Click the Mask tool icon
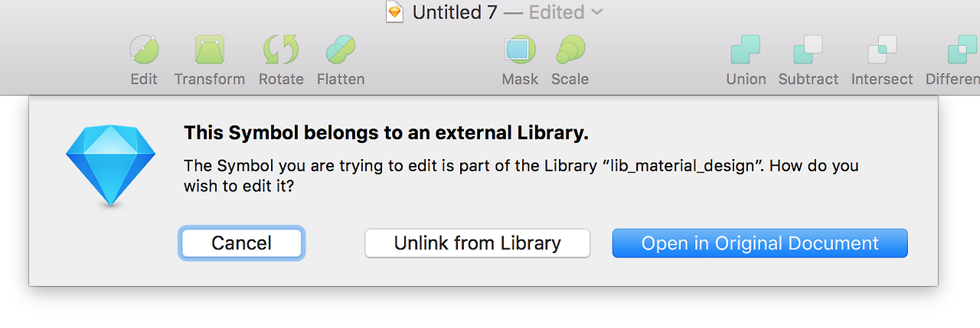The height and width of the screenshot is (328, 980). click(520, 50)
